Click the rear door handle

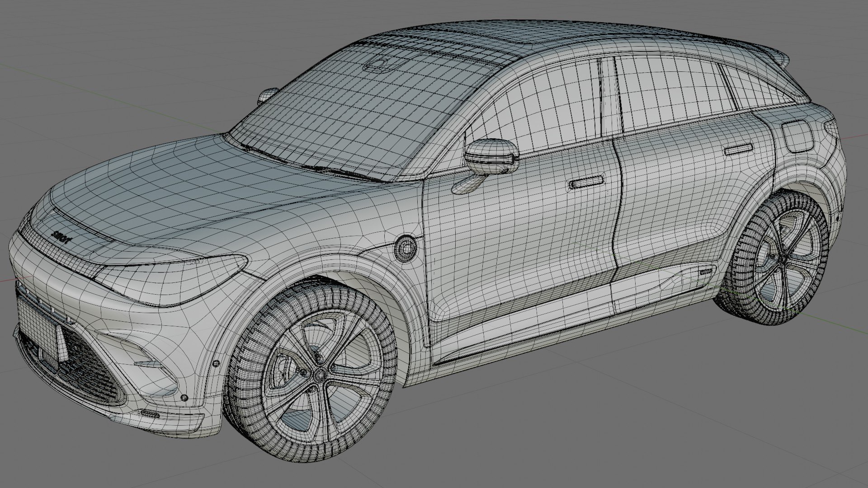[x=738, y=150]
